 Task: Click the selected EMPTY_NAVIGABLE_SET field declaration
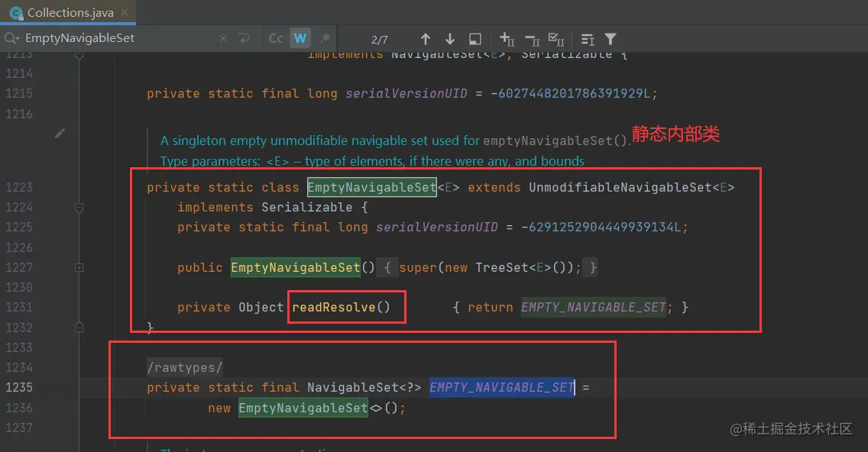tap(501, 387)
